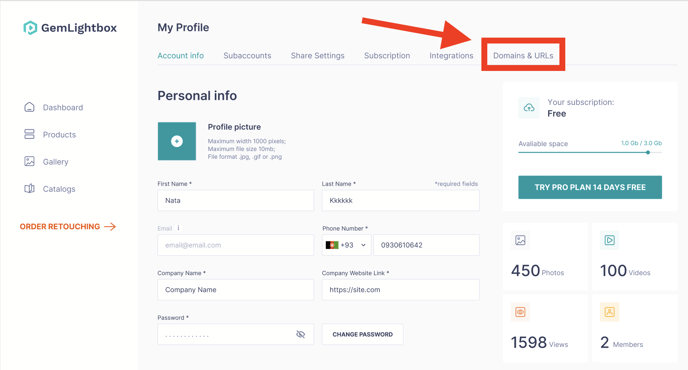The height and width of the screenshot is (370, 688).
Task: Click the available space slider handle
Action: click(648, 152)
